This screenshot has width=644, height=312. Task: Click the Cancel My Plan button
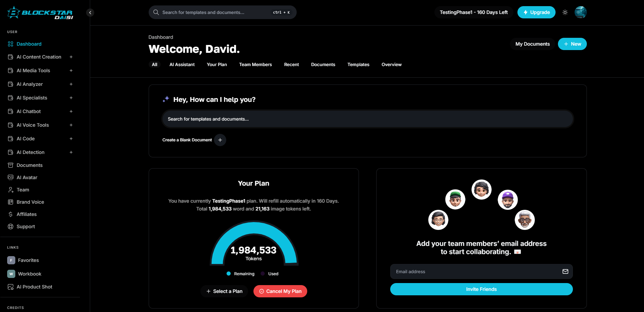pyautogui.click(x=280, y=291)
